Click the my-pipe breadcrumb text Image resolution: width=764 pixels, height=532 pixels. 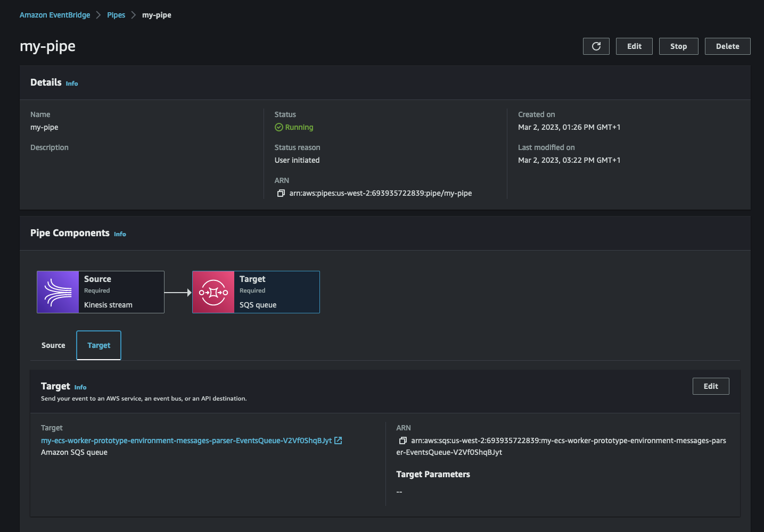(x=157, y=15)
